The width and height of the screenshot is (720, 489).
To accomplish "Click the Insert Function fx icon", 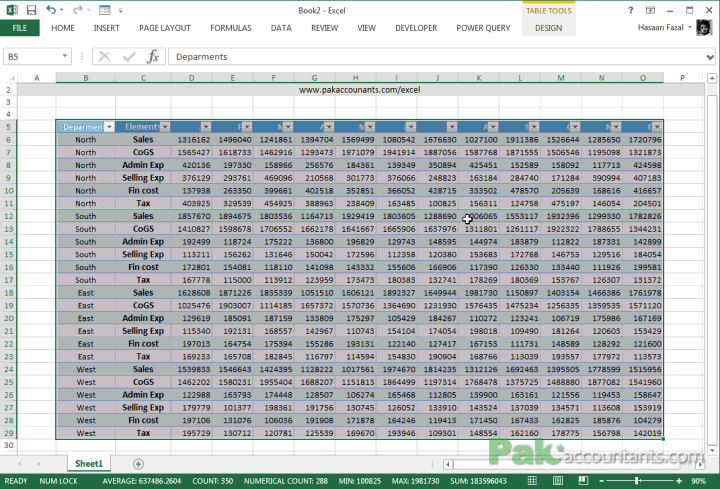I will [153, 56].
